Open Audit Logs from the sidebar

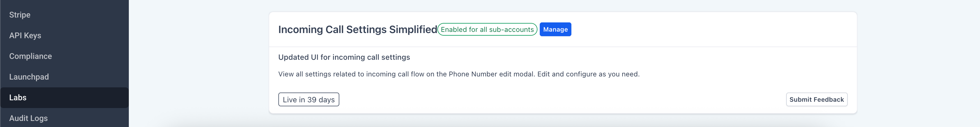[28, 118]
